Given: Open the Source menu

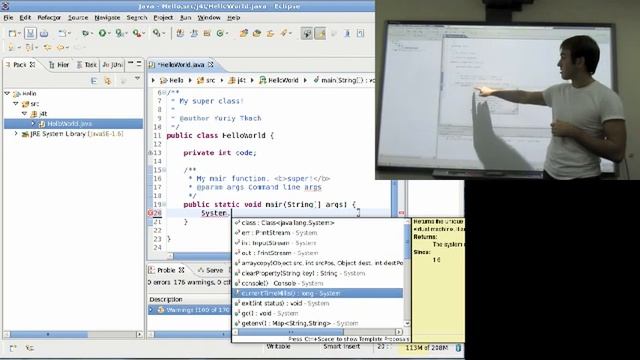Looking at the screenshot, I should click(78, 18).
